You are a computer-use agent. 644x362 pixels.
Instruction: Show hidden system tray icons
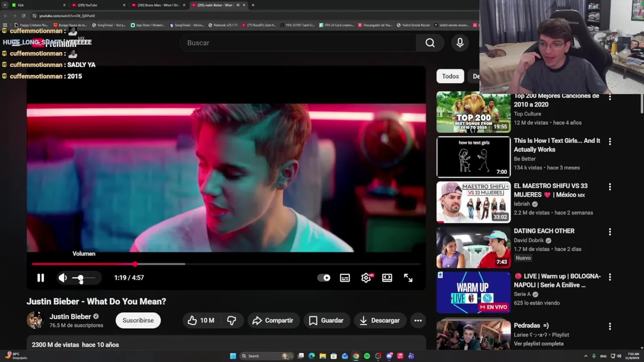(x=585, y=356)
